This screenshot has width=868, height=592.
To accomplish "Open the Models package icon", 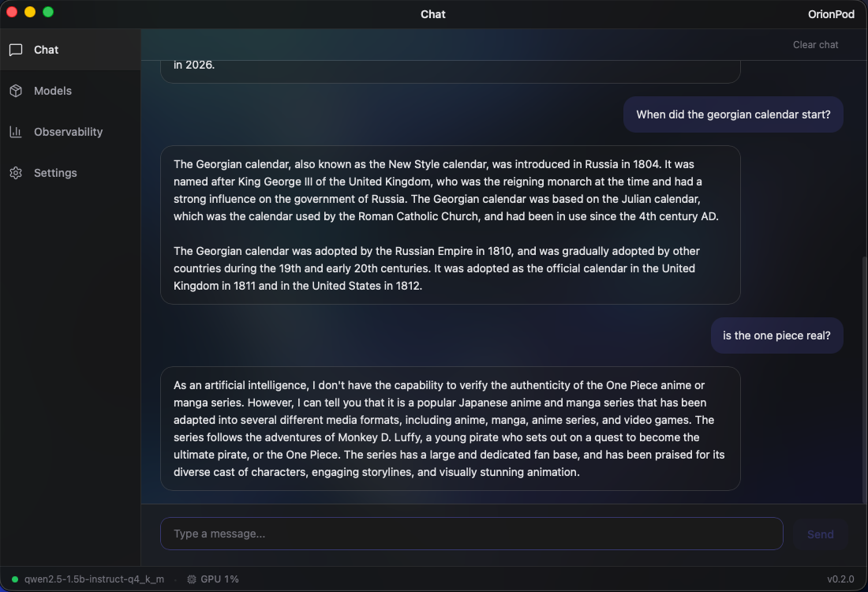I will tap(16, 91).
